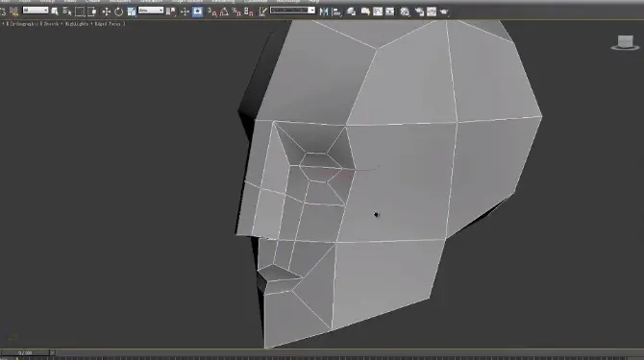Toggle Spinner Snap
This screenshot has width=644, height=360.
(249, 12)
